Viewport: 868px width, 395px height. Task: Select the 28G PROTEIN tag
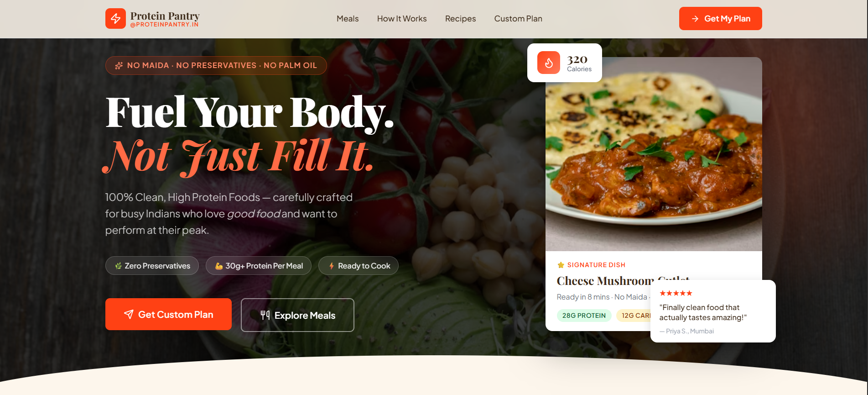coord(584,316)
